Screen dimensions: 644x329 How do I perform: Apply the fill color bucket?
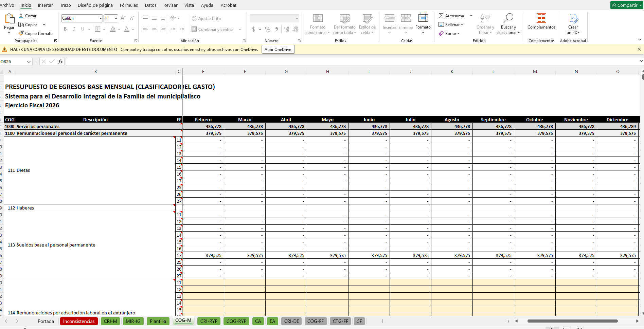(x=113, y=29)
